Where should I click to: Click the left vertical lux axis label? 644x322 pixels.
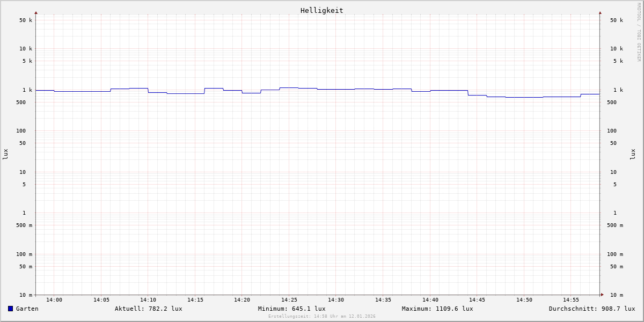coord(5,154)
